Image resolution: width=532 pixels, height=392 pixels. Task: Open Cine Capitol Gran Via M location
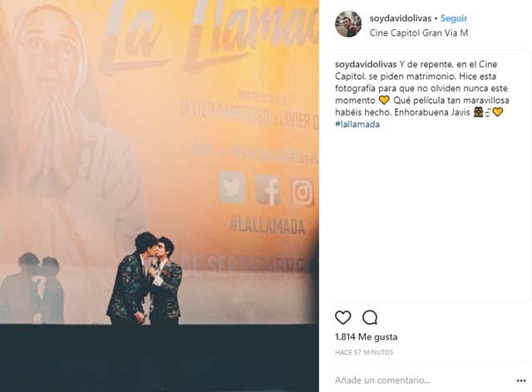[419, 33]
